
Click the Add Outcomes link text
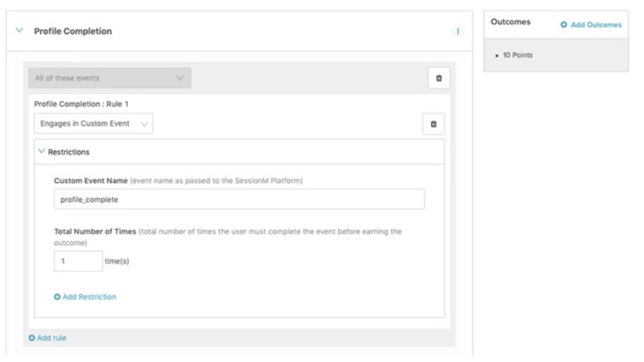coord(596,25)
